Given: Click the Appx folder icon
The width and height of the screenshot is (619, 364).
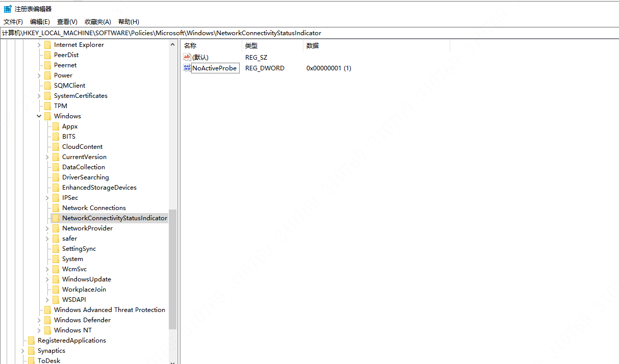Looking at the screenshot, I should click(x=56, y=126).
